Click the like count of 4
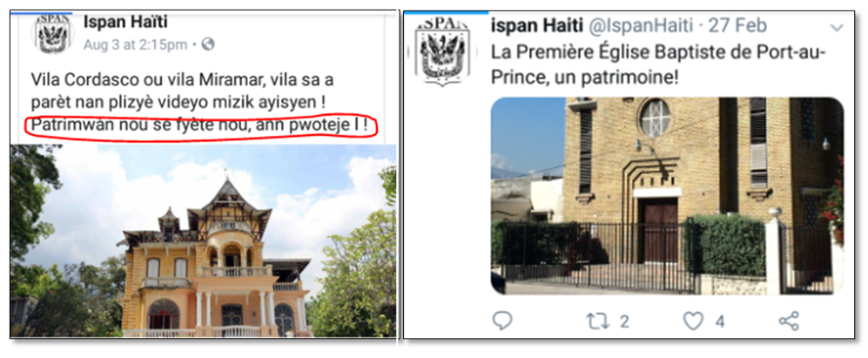868x358 pixels. click(x=720, y=322)
